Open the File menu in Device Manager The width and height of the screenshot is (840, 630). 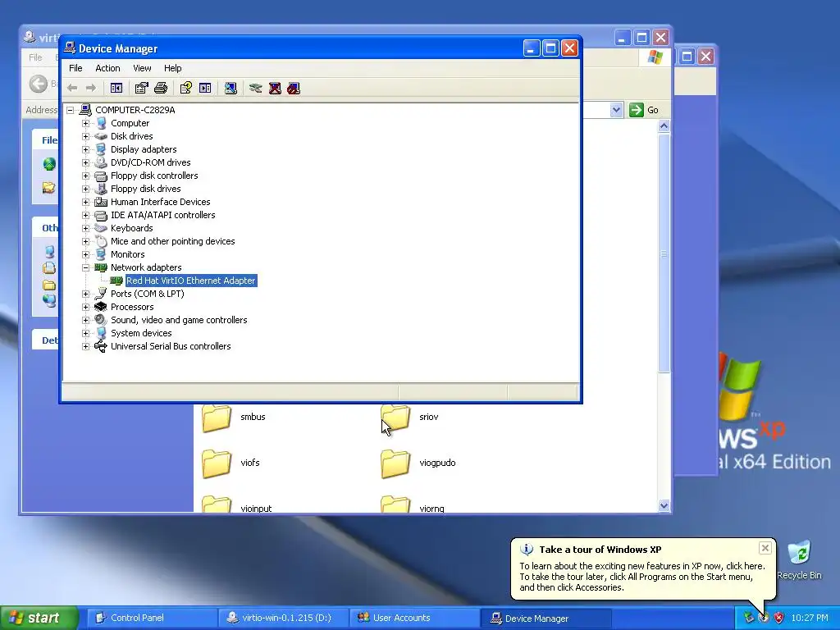coord(75,68)
